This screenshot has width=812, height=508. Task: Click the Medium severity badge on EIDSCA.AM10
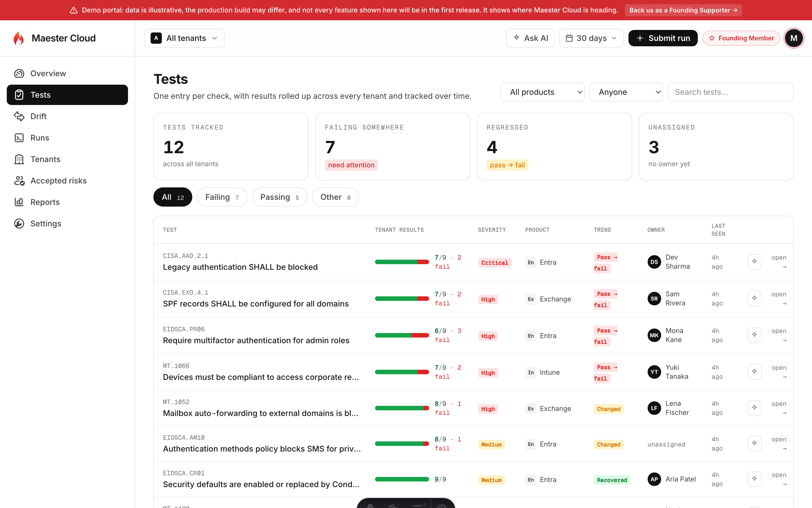coord(491,444)
